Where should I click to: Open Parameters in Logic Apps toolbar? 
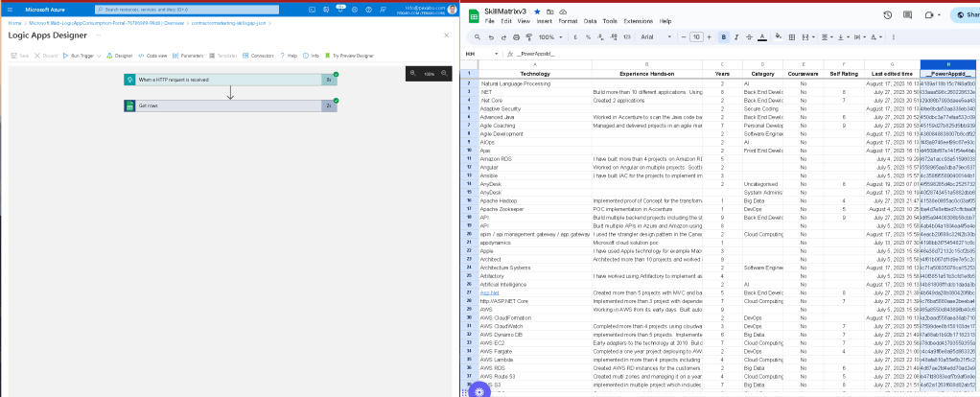click(188, 56)
